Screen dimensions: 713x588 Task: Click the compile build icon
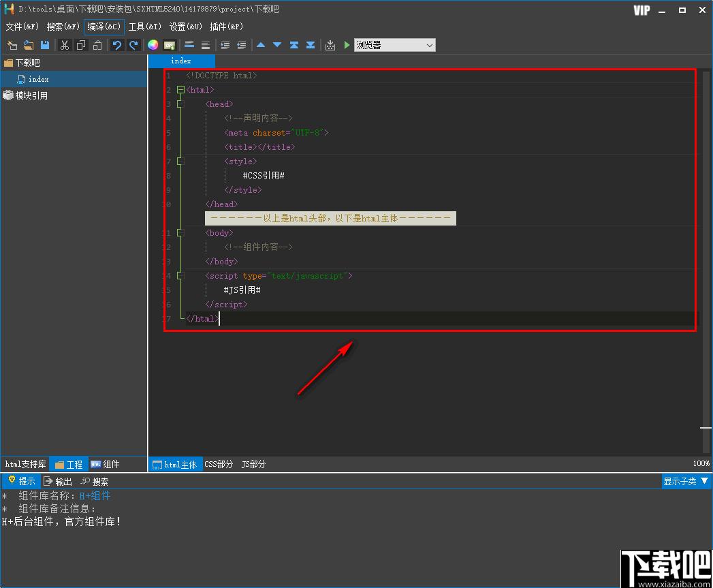[330, 45]
